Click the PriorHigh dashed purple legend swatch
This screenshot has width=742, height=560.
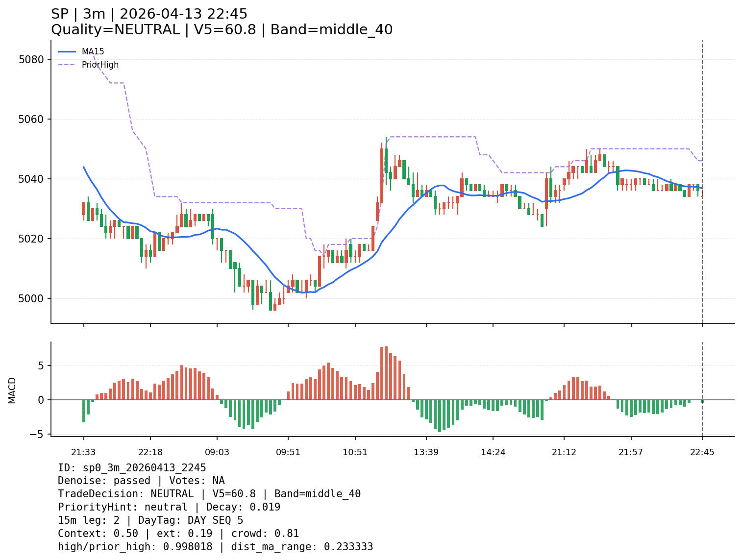click(x=67, y=65)
